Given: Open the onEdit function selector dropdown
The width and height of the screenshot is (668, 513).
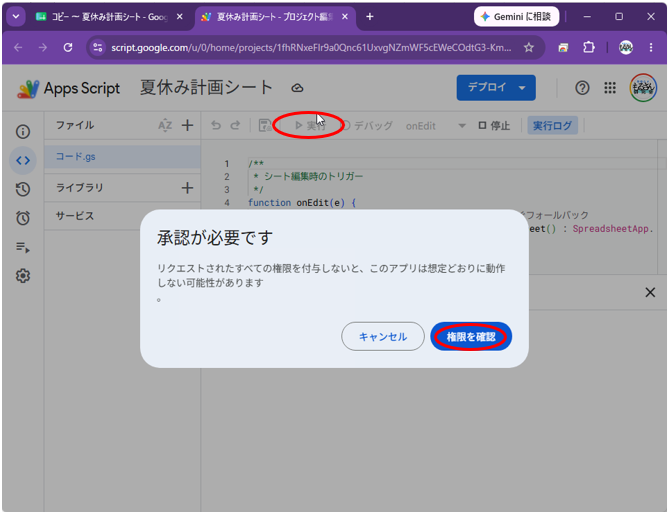Looking at the screenshot, I should point(435,126).
